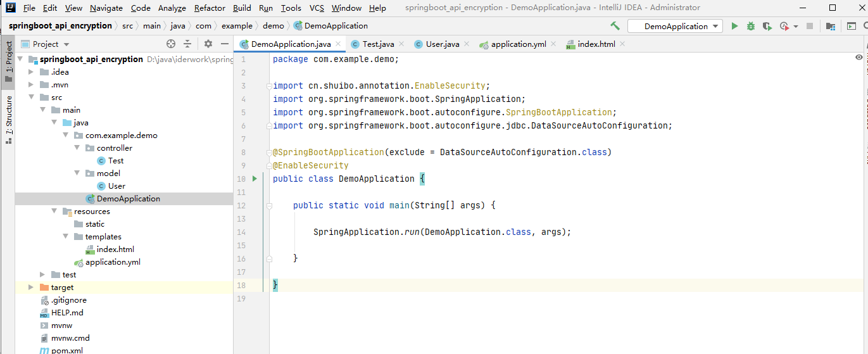Screen dimensions: 868x354
Task: Close the Test.java editor tab
Action: (403, 44)
